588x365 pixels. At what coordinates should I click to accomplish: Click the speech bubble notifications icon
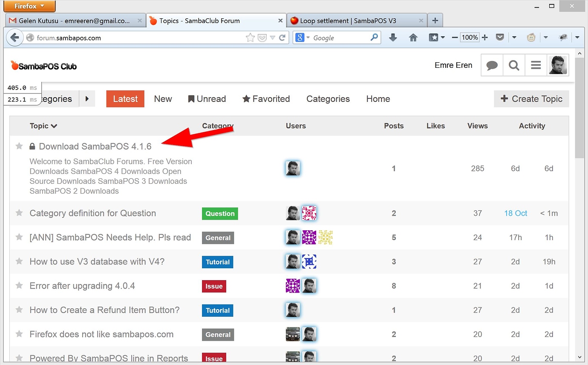pyautogui.click(x=492, y=65)
